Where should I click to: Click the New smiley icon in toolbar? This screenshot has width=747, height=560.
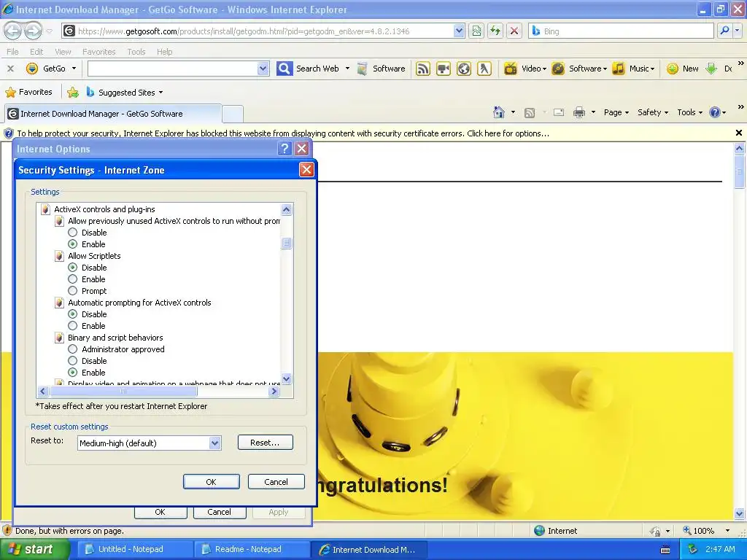pyautogui.click(x=672, y=69)
